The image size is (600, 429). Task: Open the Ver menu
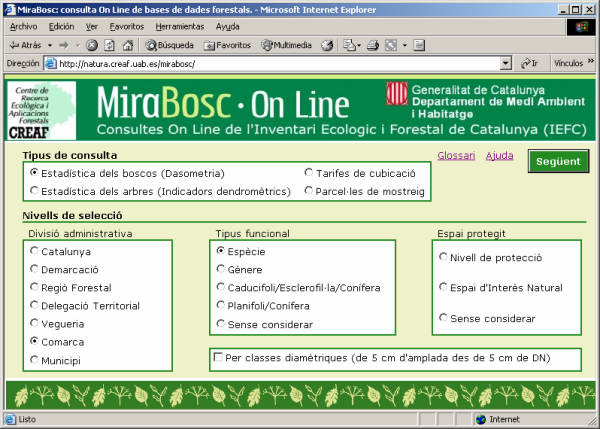(x=91, y=26)
